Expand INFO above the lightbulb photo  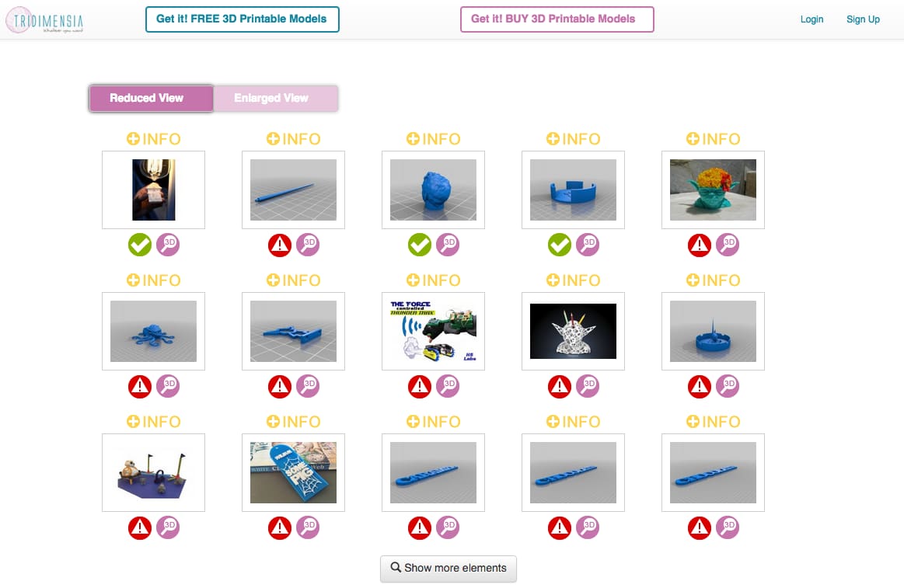(x=153, y=139)
